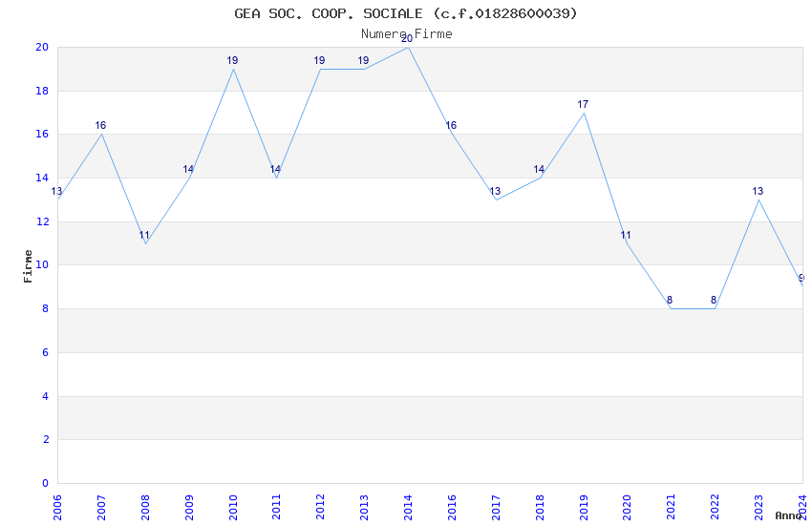Select the 2019 year label on the x-axis
Viewport: 812px width, 525px height.
tap(584, 508)
